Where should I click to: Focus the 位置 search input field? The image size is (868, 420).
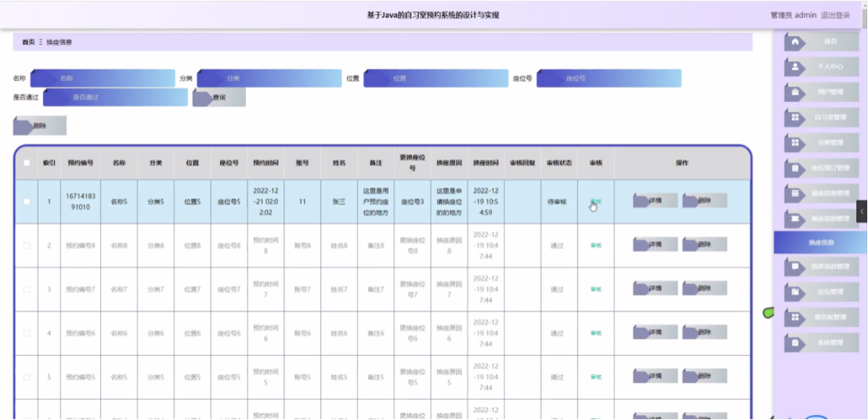tap(436, 78)
